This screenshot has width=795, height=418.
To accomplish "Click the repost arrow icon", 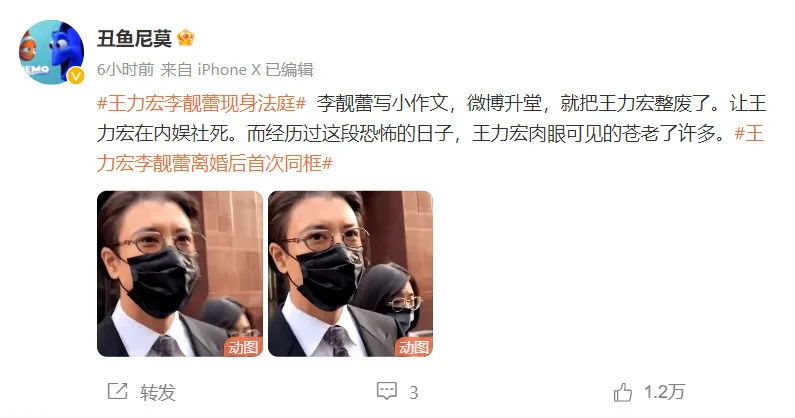I will coord(118,391).
